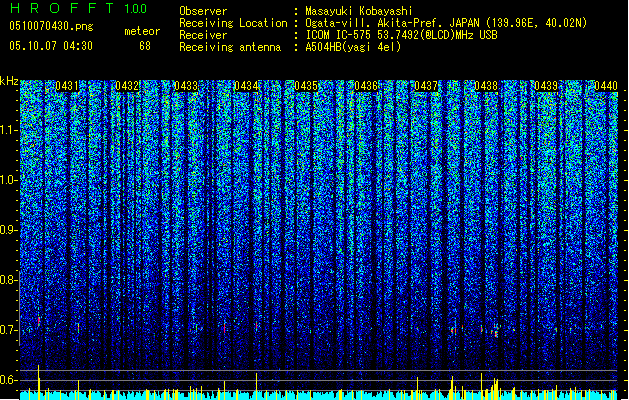Click the 0.6 kHz axis tick label
Screen dimensions: 629x400
click(8, 380)
